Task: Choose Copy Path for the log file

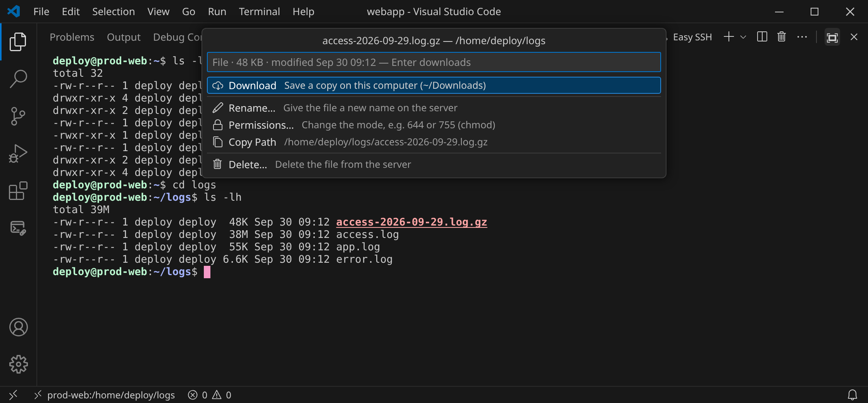Action: coord(434,142)
